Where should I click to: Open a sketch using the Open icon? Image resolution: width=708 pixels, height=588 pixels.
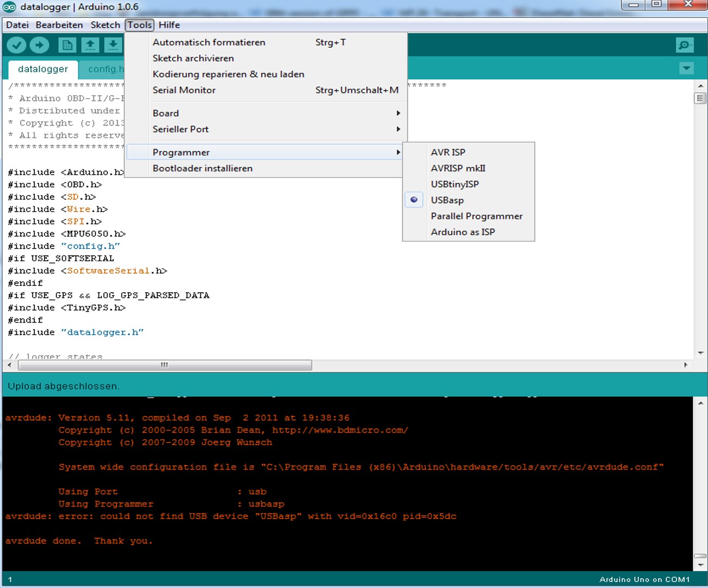[90, 45]
